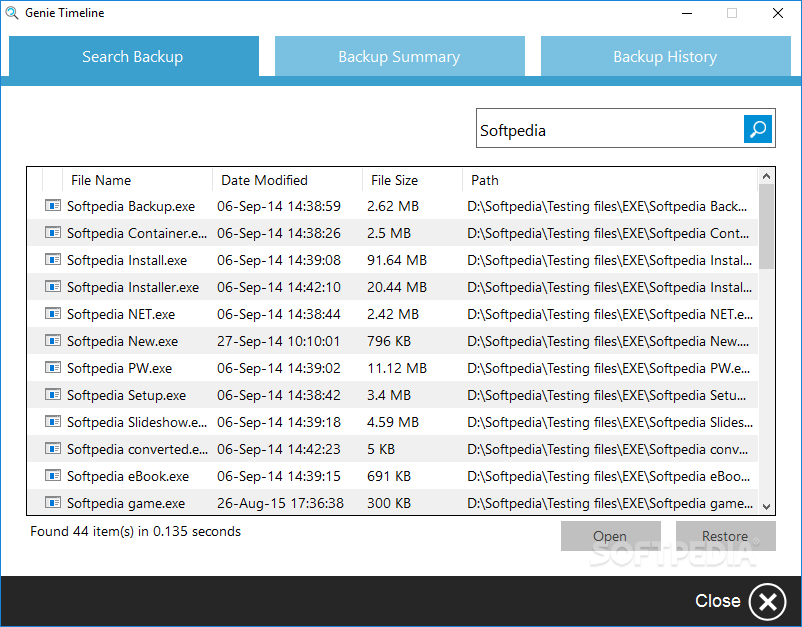Click the Found 44 item(s) status text
802x627 pixels.
click(x=136, y=531)
